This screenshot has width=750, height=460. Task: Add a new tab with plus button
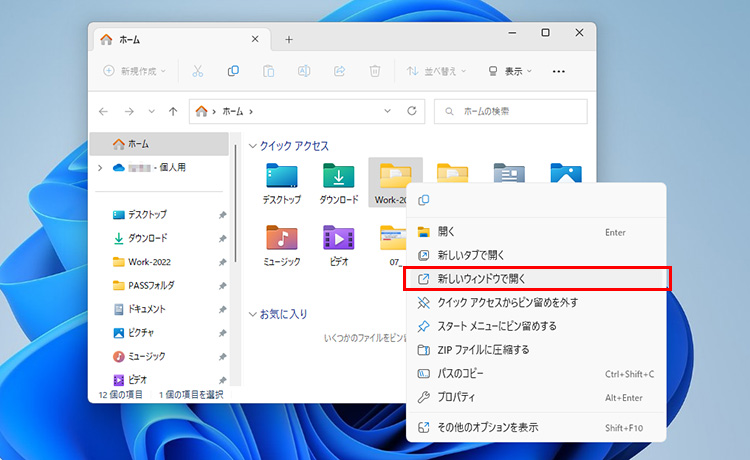(x=288, y=40)
